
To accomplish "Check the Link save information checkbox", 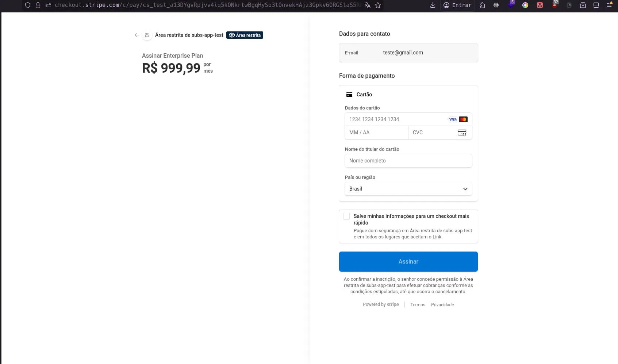I will pyautogui.click(x=346, y=216).
